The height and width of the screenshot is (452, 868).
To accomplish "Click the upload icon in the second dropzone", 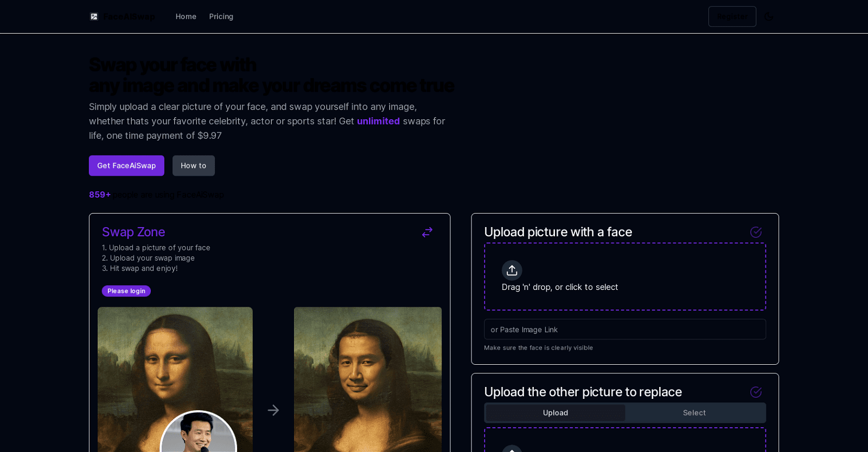I will 512,449.
